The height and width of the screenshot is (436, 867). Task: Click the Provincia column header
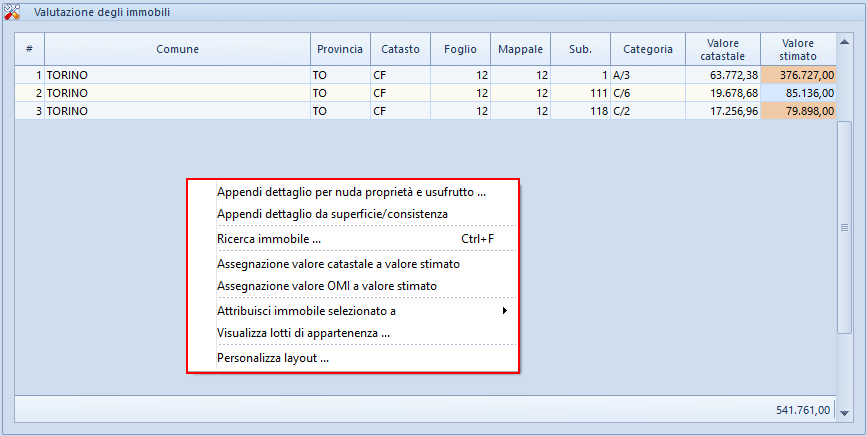(339, 49)
